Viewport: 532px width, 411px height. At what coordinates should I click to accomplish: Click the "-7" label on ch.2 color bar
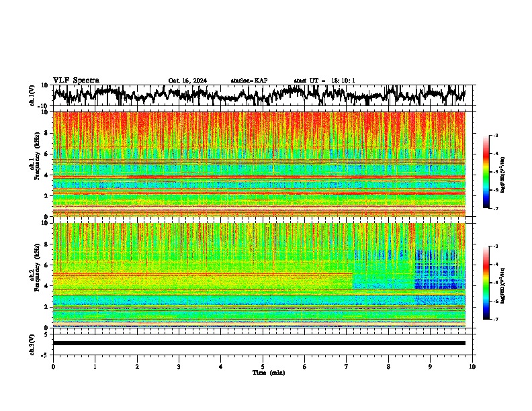click(x=496, y=319)
